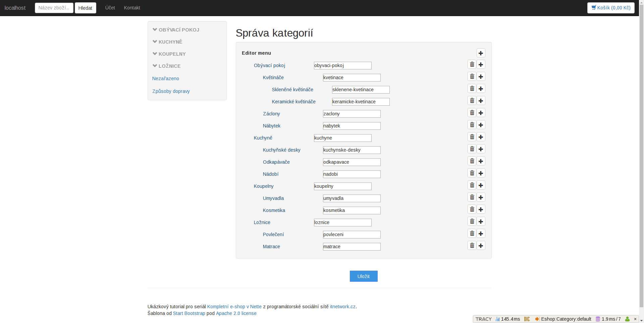Focus the Název zboží search field
644x323 pixels.
pos(54,8)
